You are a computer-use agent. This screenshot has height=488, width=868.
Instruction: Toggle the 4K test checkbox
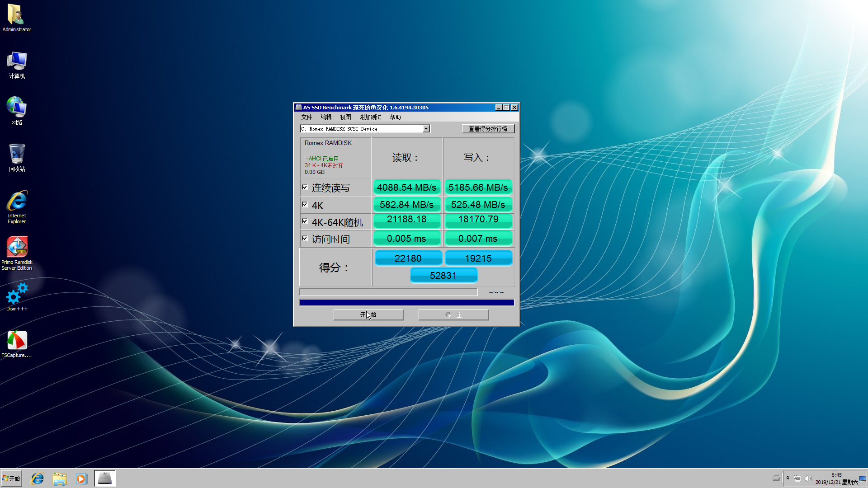(305, 204)
